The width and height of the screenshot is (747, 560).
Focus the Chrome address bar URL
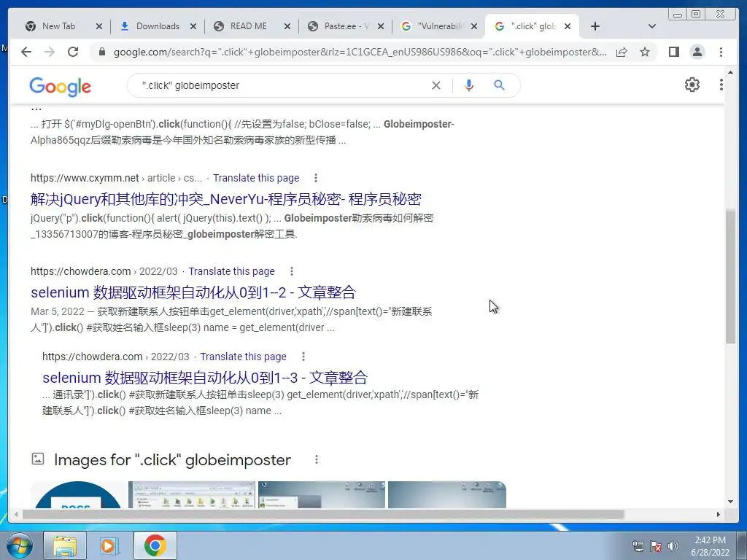tap(360, 52)
